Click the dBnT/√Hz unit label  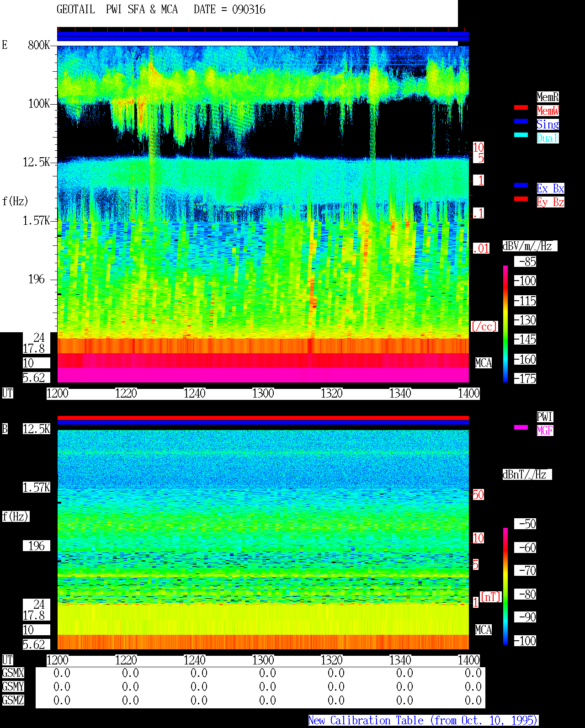pos(527,474)
